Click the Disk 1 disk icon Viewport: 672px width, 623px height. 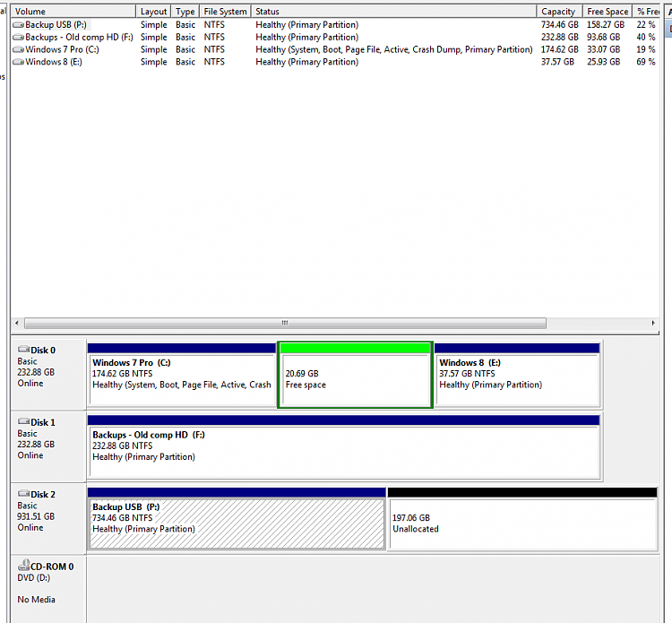coord(24,421)
